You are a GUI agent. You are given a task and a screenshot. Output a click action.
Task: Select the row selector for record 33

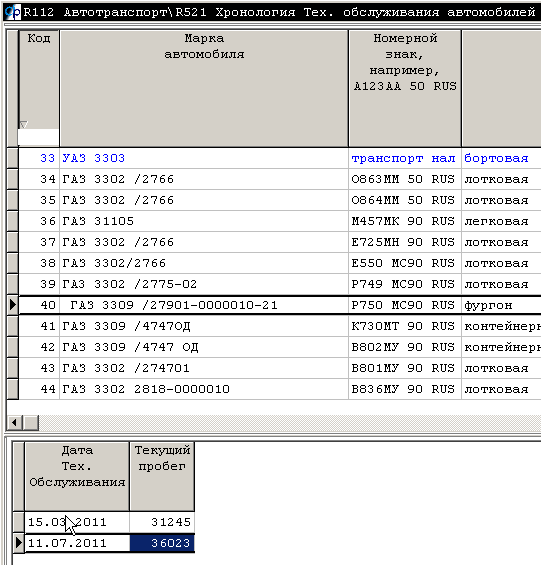[x=13, y=158]
